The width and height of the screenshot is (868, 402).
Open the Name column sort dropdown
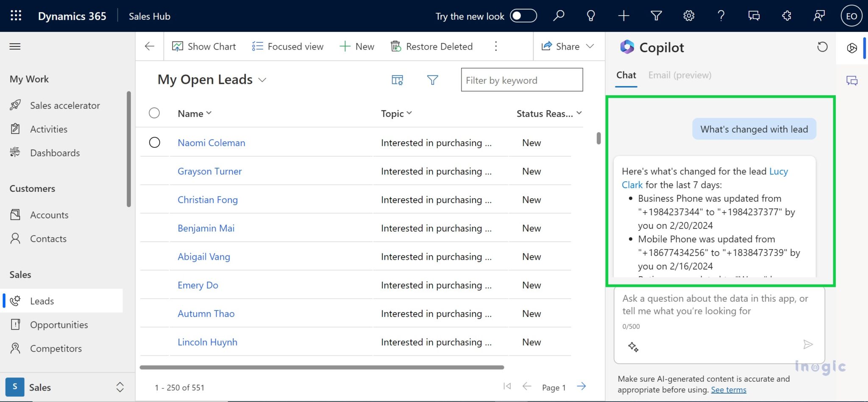(208, 113)
